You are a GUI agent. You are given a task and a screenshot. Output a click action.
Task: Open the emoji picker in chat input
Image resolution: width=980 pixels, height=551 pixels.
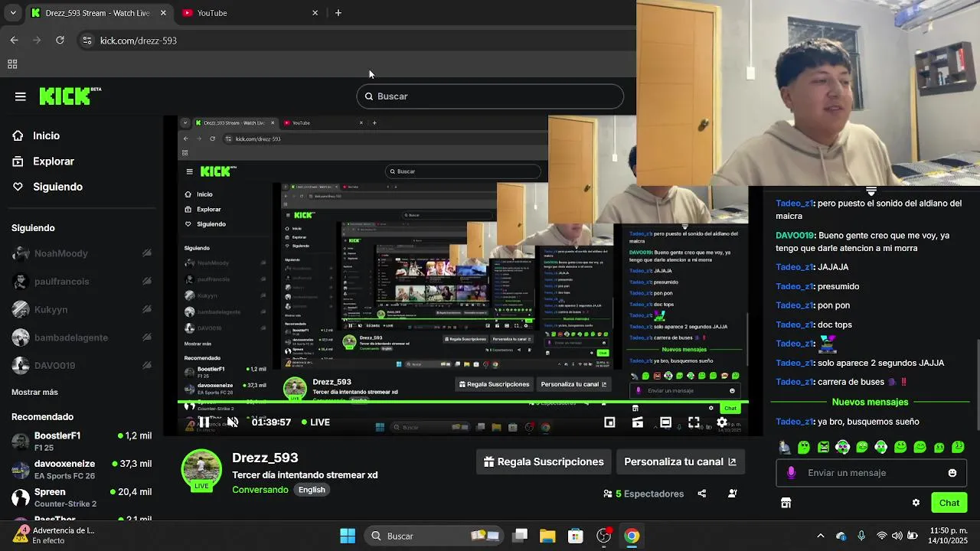[x=952, y=473]
